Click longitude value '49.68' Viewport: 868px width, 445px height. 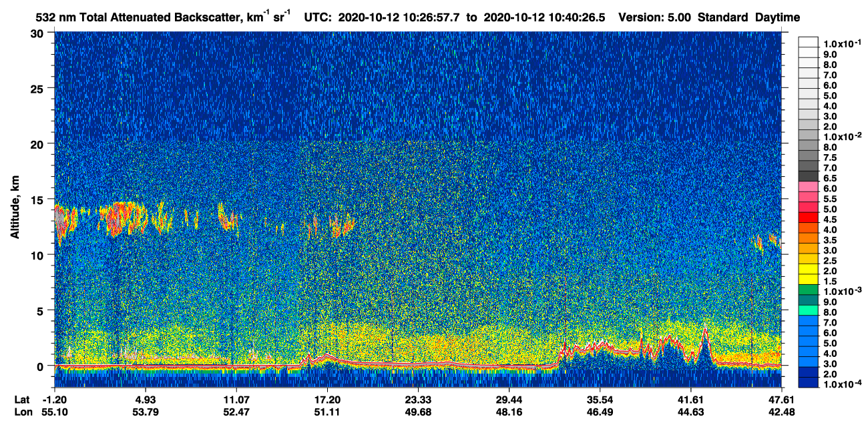417,412
